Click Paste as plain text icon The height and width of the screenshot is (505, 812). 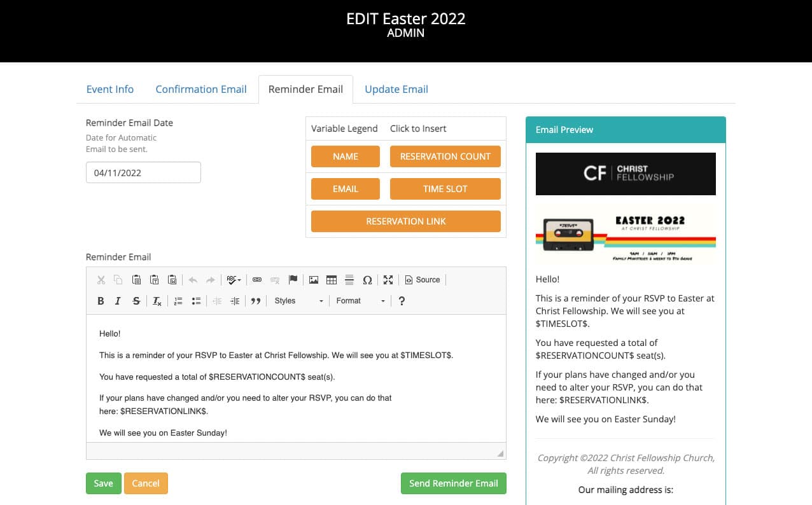pos(154,280)
